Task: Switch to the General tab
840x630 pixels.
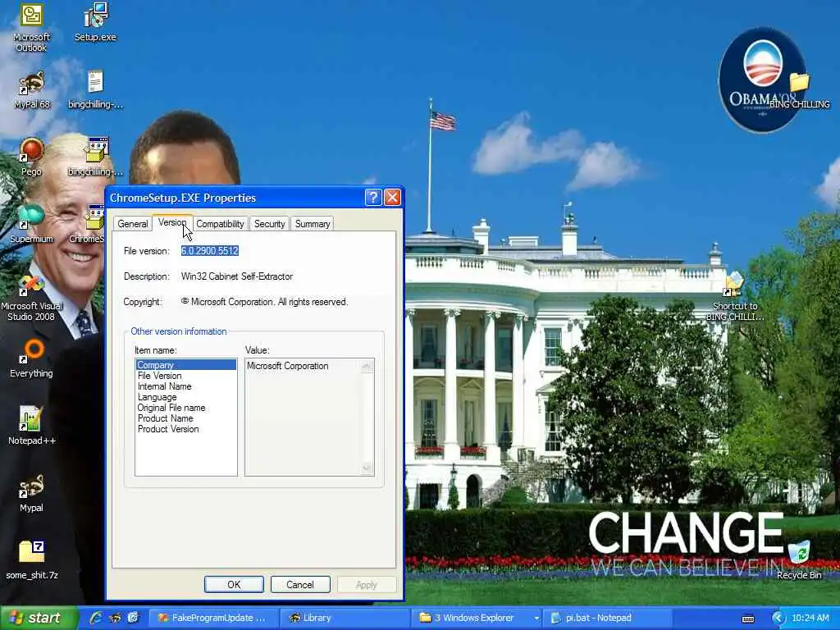Action: point(133,224)
